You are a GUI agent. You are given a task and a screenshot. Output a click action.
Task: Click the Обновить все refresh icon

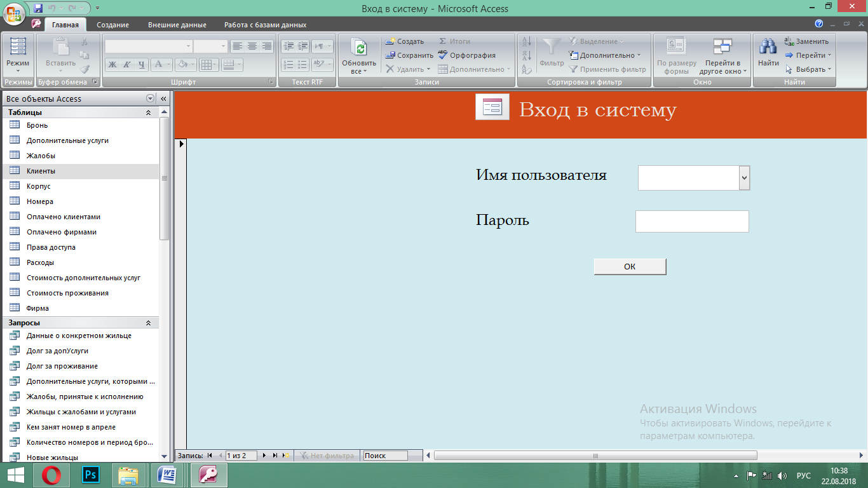pos(359,48)
